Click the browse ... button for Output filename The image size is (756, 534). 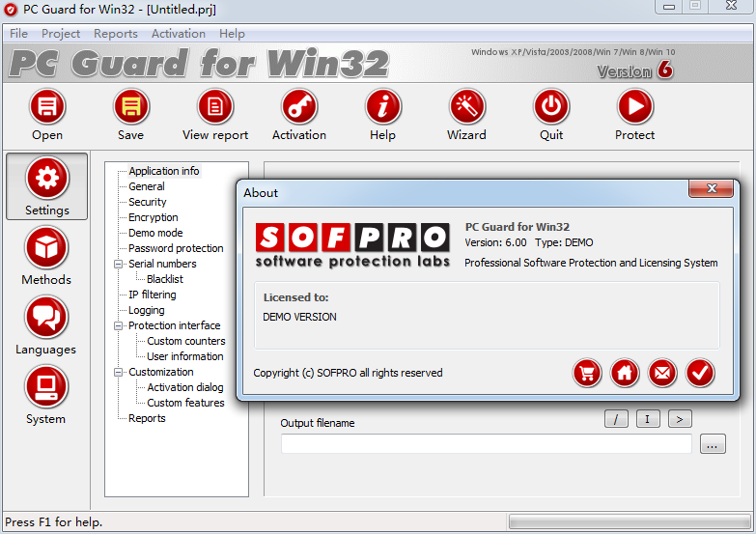tap(713, 444)
